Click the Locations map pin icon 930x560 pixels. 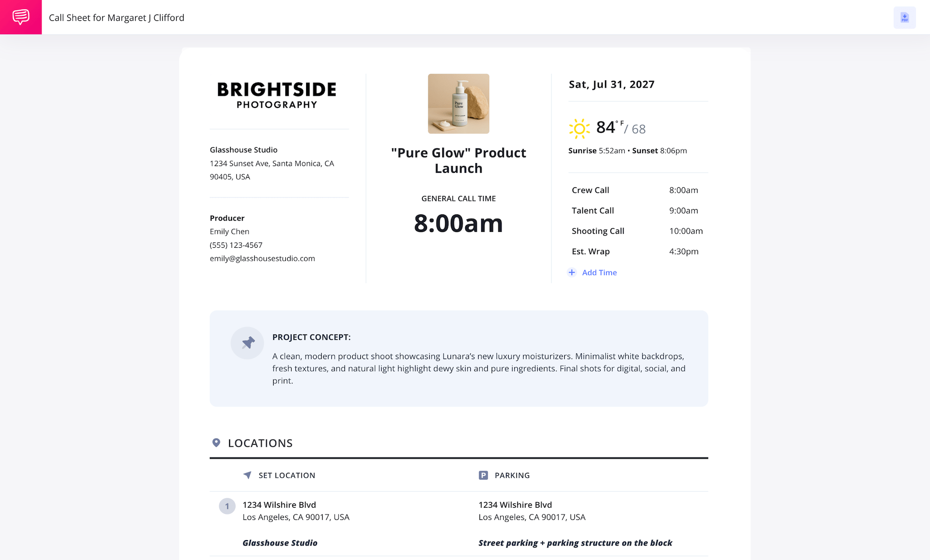(217, 443)
